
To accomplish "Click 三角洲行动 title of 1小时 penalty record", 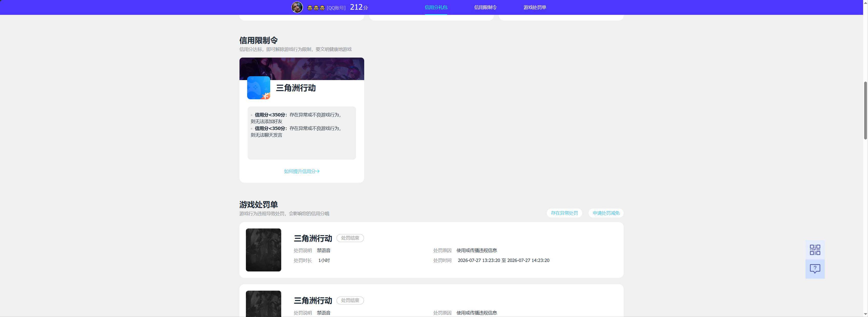I will coord(313,238).
